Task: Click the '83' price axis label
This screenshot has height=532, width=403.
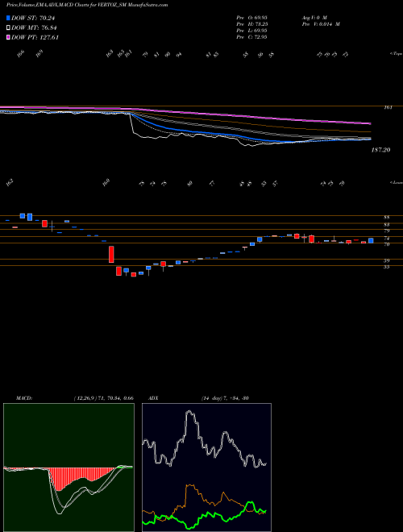Action: click(x=386, y=225)
